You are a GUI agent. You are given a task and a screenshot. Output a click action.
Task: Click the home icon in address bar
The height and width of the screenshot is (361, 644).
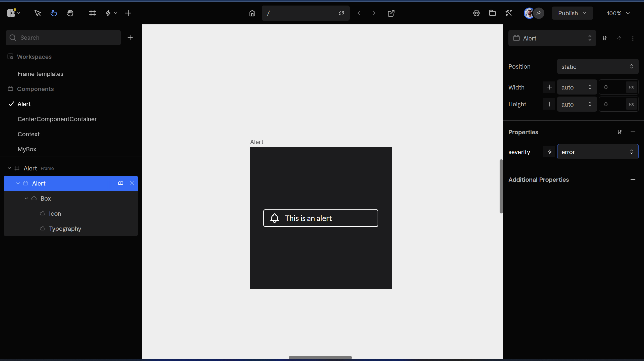[x=252, y=13]
